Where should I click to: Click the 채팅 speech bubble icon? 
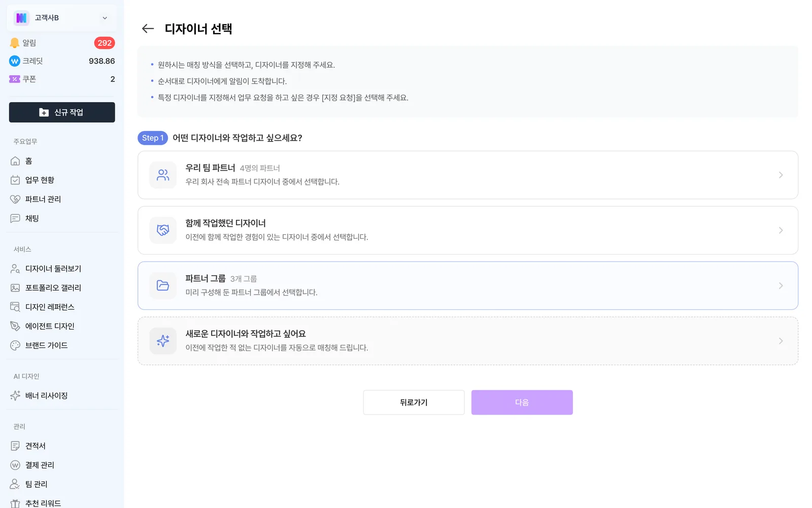(15, 218)
